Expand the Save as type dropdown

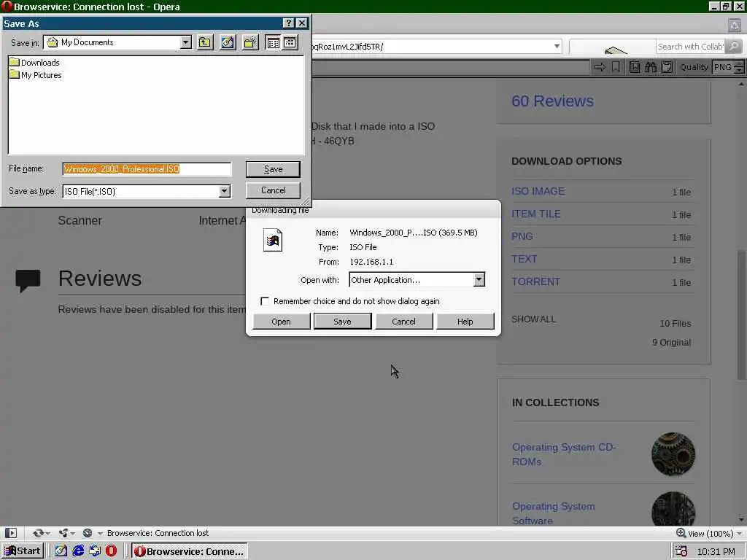click(225, 191)
